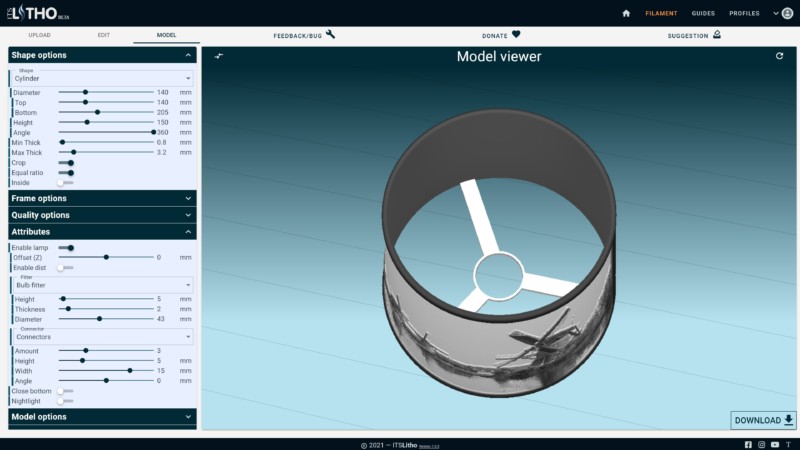The width and height of the screenshot is (800, 450).
Task: Expand the Frame options section
Action: point(102,198)
